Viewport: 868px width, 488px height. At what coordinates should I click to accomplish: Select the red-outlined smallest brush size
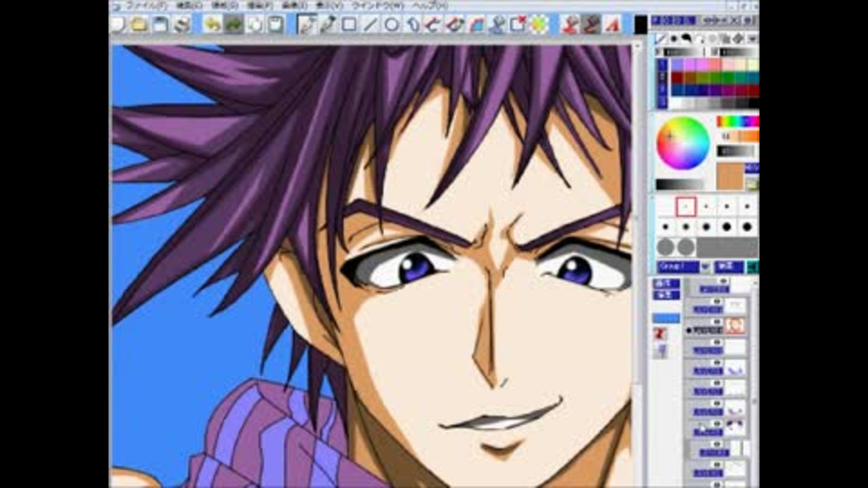pos(686,206)
